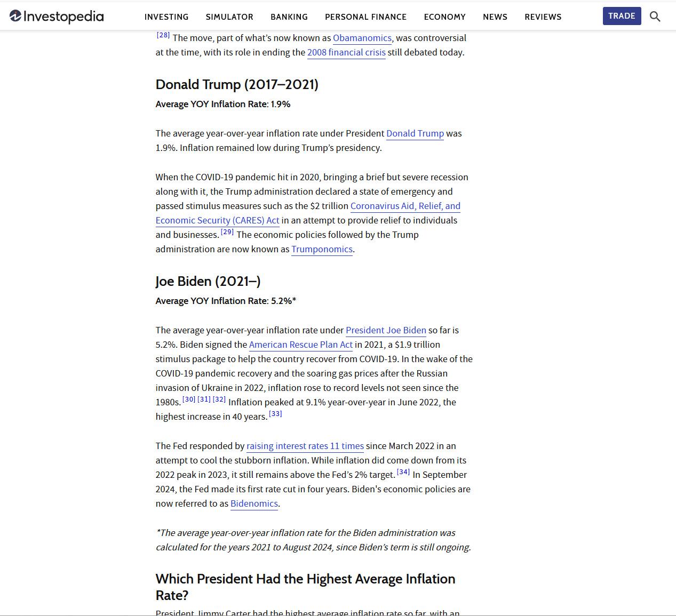
Task: Open the search magnifier icon
Action: pos(655,17)
